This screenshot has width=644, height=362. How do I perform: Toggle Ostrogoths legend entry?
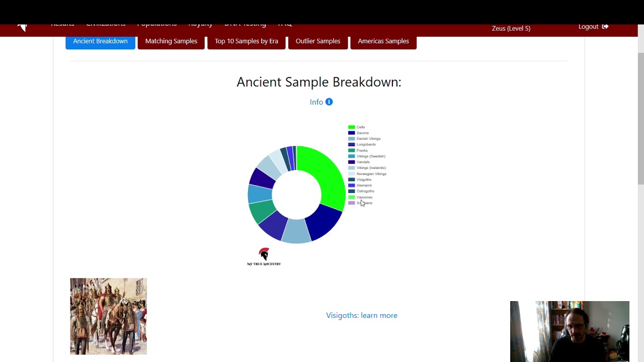click(361, 191)
